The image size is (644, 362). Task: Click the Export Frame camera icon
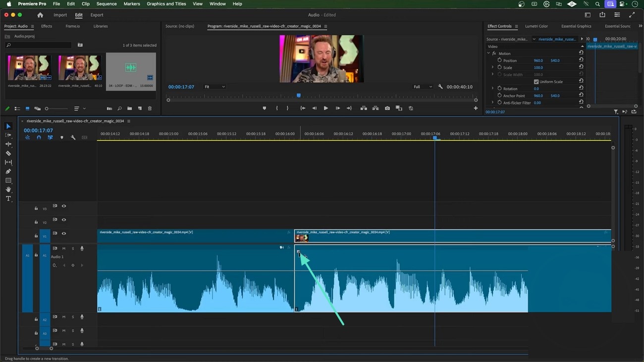click(387, 108)
